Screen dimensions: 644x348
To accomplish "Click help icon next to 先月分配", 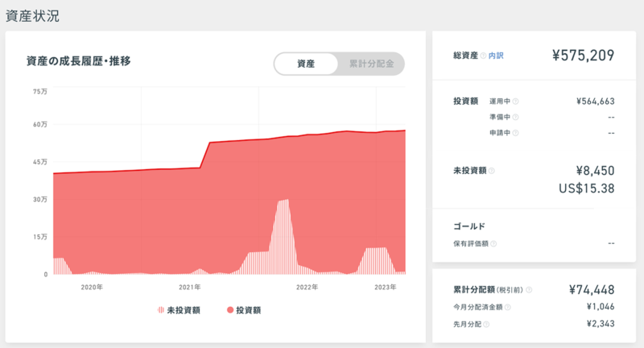I will [x=486, y=324].
